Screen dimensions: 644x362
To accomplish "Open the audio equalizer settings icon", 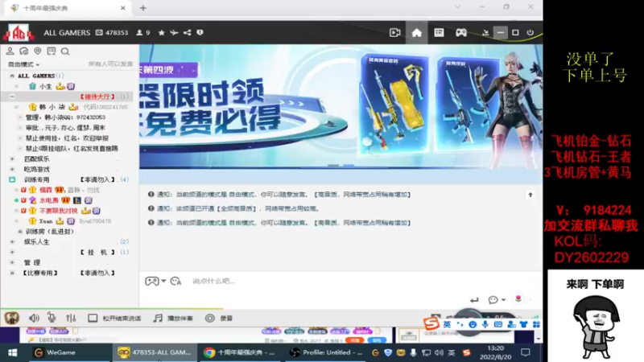I will click(71, 318).
